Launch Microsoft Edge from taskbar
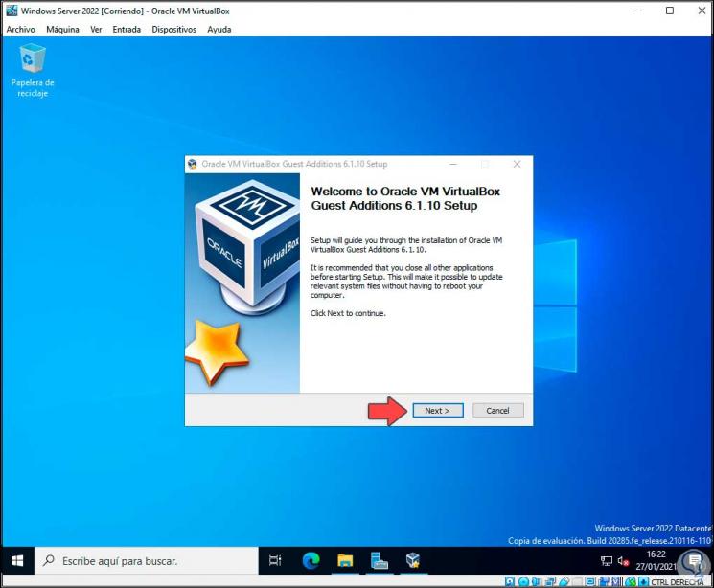Image resolution: width=714 pixels, height=588 pixels. point(311,560)
